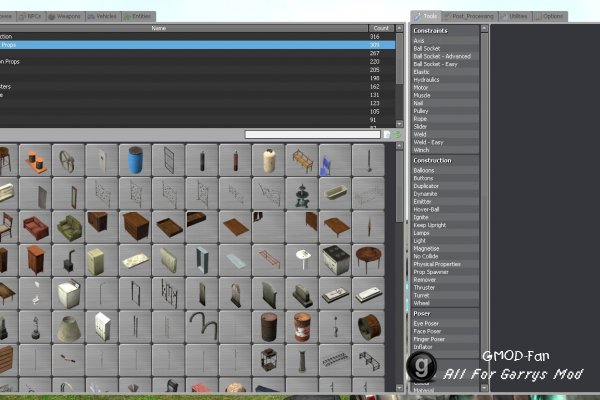Sort the prop list by Name header
The width and height of the screenshot is (600, 400).
click(158, 28)
